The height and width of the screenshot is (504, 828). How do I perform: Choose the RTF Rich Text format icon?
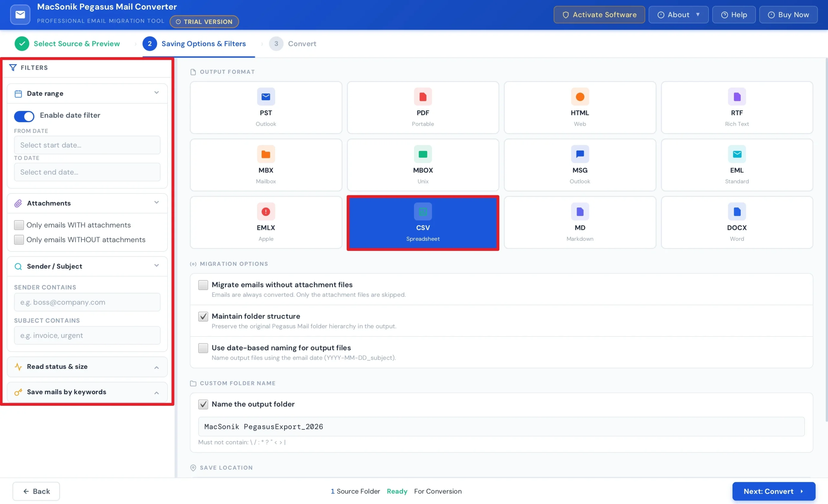coord(736,97)
